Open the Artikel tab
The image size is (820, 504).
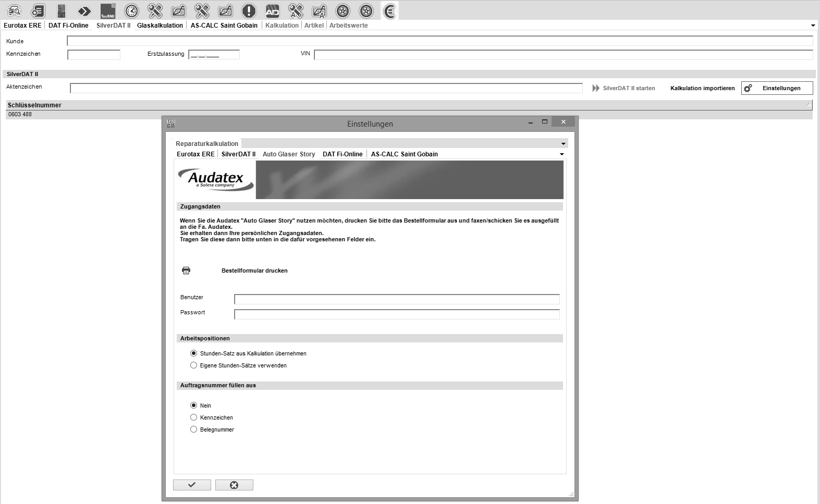click(x=314, y=25)
